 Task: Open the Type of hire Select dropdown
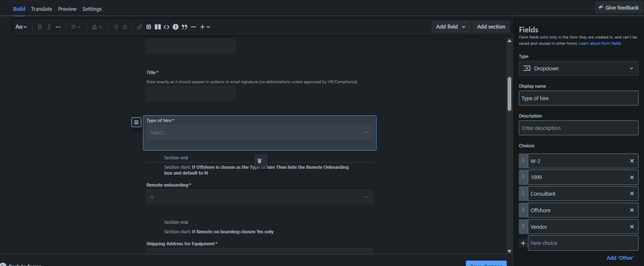pos(259,132)
